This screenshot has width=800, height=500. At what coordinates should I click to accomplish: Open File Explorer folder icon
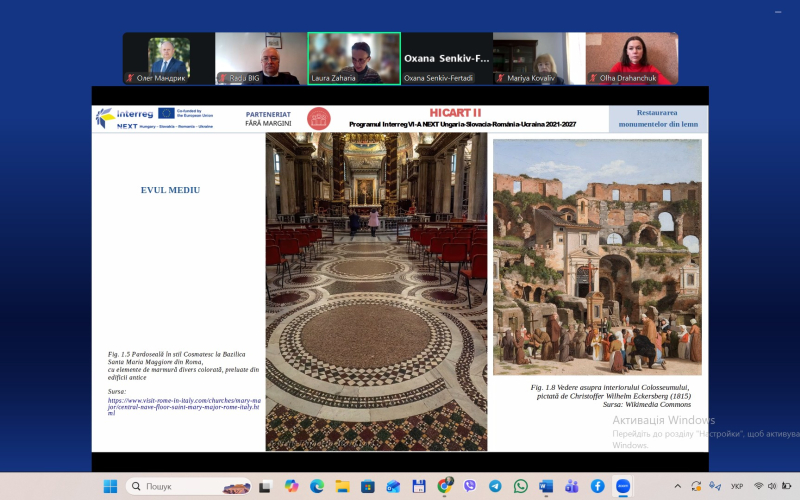coord(342,486)
